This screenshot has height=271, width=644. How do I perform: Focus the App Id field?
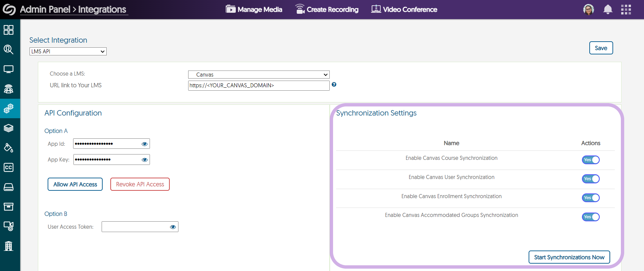(x=111, y=144)
